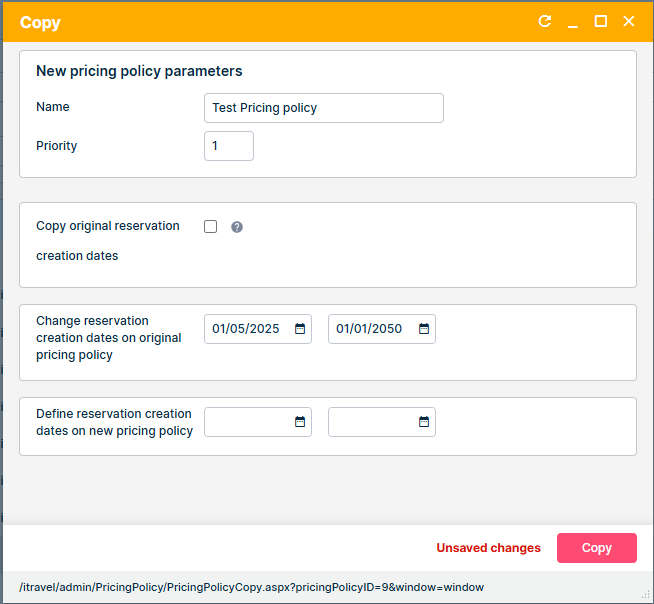The height and width of the screenshot is (604, 654).
Task: Minimize the Copy dialog window
Action: click(573, 22)
